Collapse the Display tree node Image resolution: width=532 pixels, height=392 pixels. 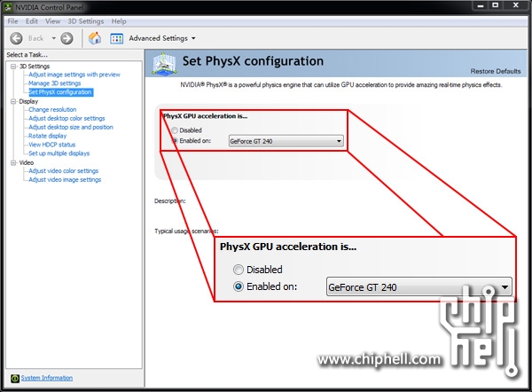[x=13, y=101]
